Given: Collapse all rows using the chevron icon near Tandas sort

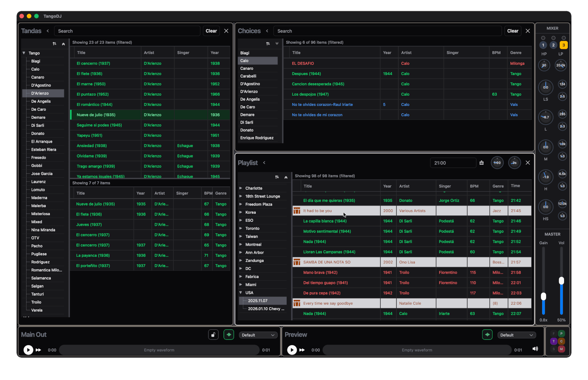Looking at the screenshot, I should (x=63, y=43).
